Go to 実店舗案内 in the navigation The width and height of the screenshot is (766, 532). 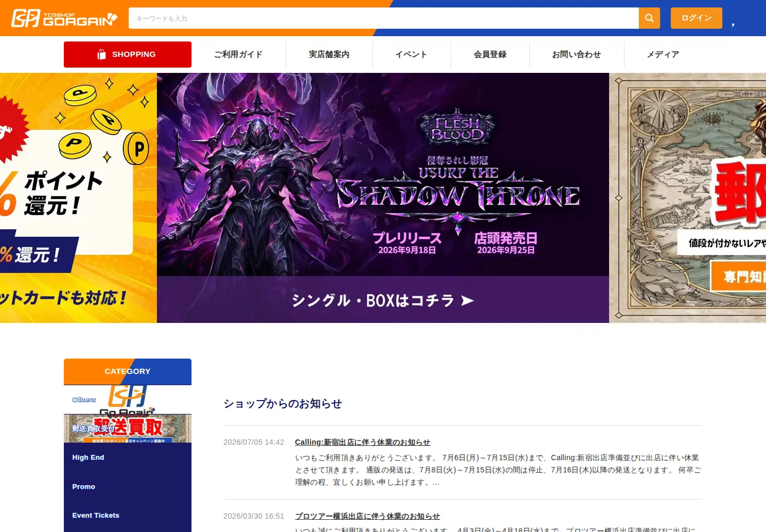[329, 54]
